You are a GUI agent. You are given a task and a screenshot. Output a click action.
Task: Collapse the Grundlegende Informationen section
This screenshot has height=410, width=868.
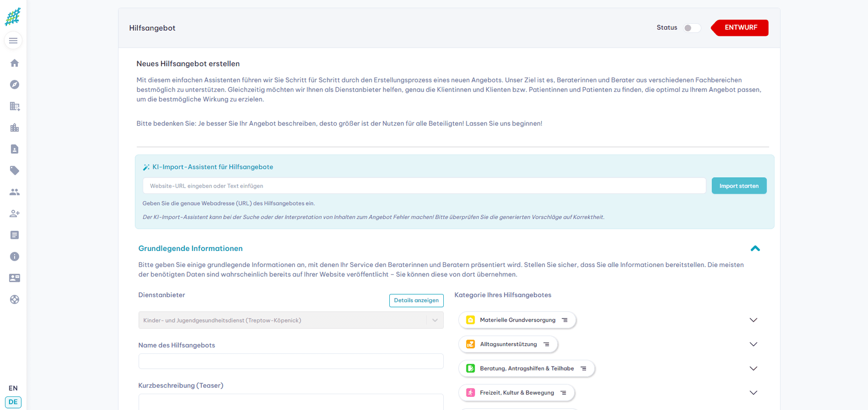(x=755, y=248)
